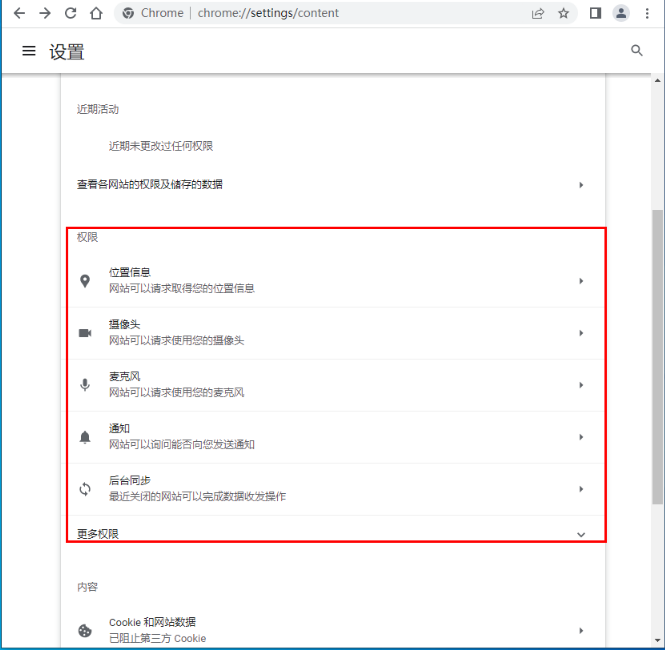Reload the settings page
The width and height of the screenshot is (665, 650).
tap(70, 13)
